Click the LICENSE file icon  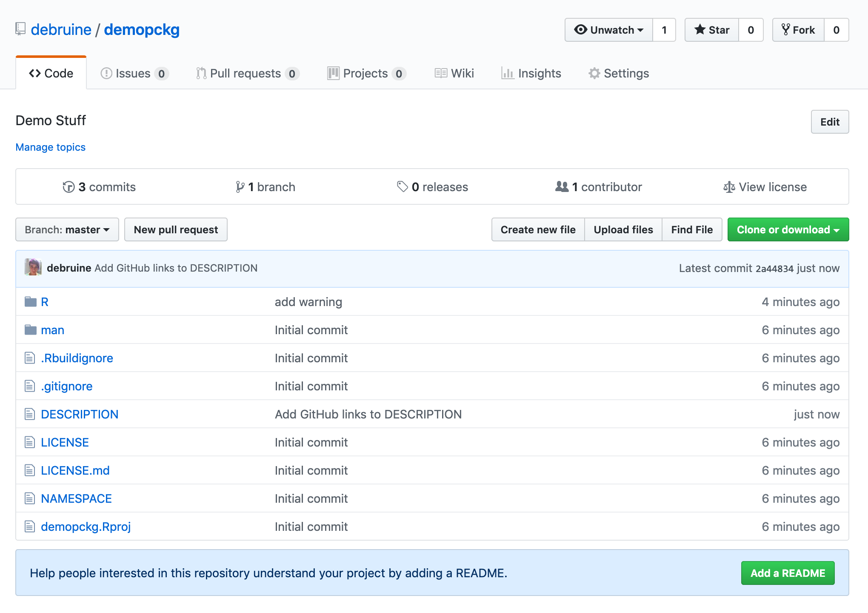tap(30, 442)
